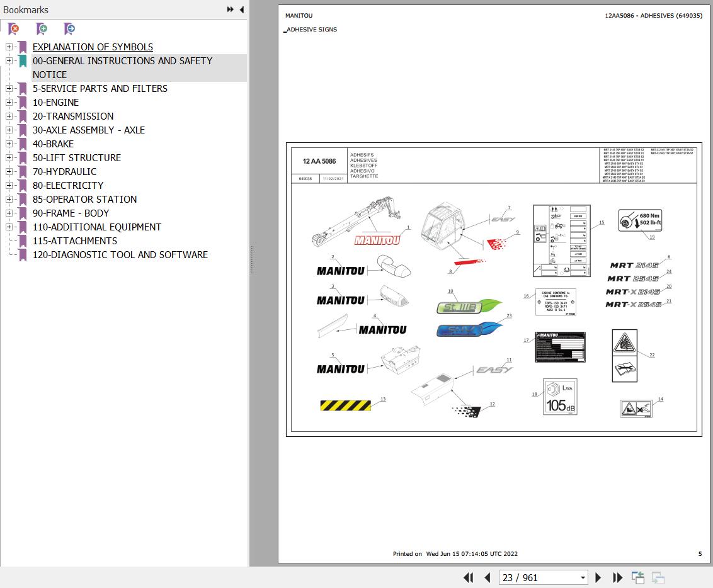Expand the 80-ELECTRICITY bookmark node
Viewport: 713px width, 588px height.
tap(9, 185)
